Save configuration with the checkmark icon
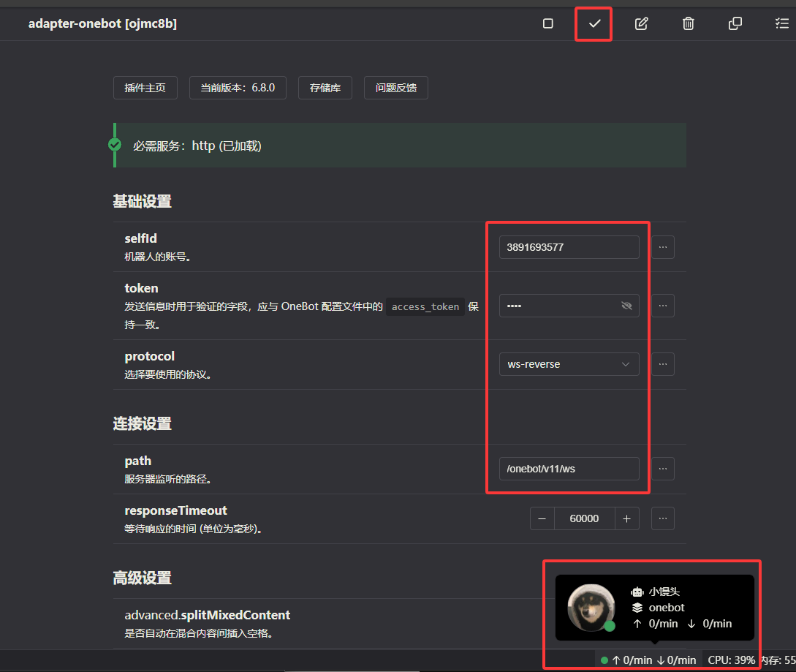Viewport: 796px width, 672px height. coord(594,23)
